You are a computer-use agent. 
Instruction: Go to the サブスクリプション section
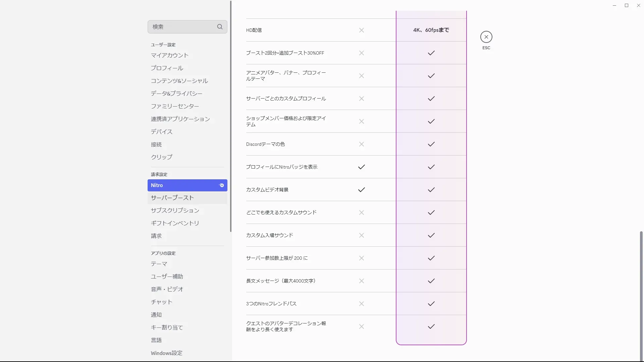point(175,210)
